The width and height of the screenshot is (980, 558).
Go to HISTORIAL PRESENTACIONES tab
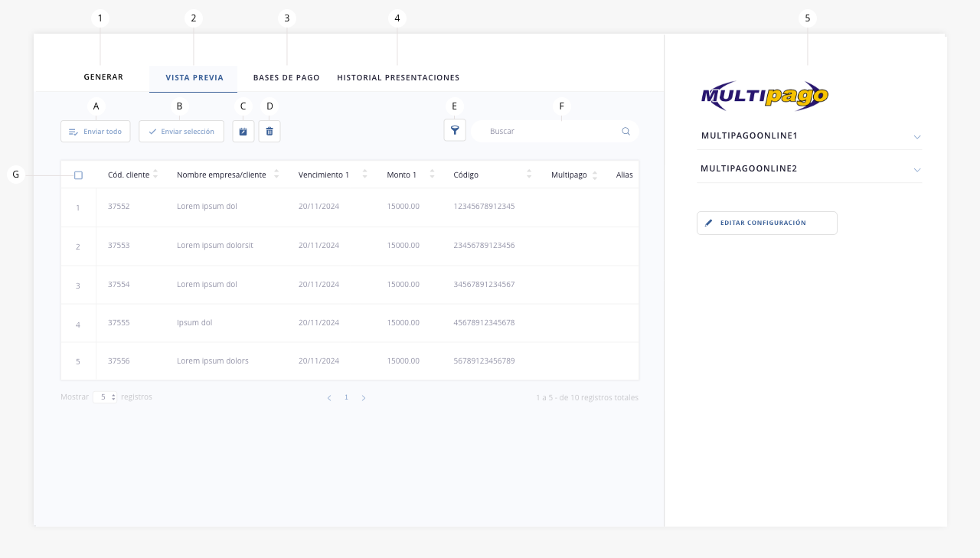tap(398, 77)
